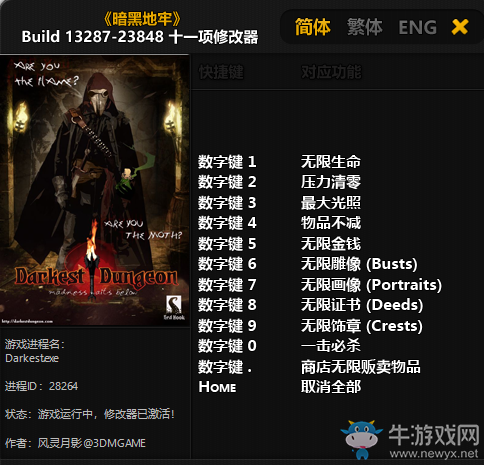The height and width of the screenshot is (465, 484).
Task: Close the trainer with yellow X
Action: [460, 27]
